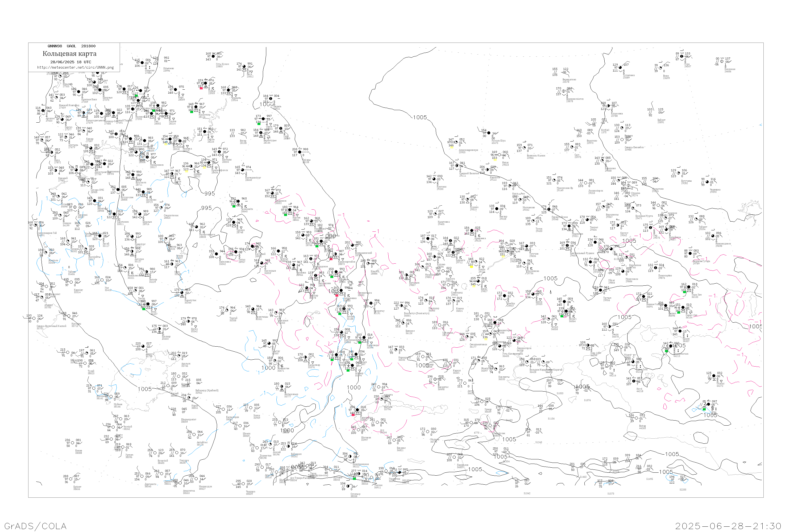Viewport: 798px width, 532px height.
Task: Click the 2025-06-28-21:30 timestamp
Action: click(x=728, y=526)
